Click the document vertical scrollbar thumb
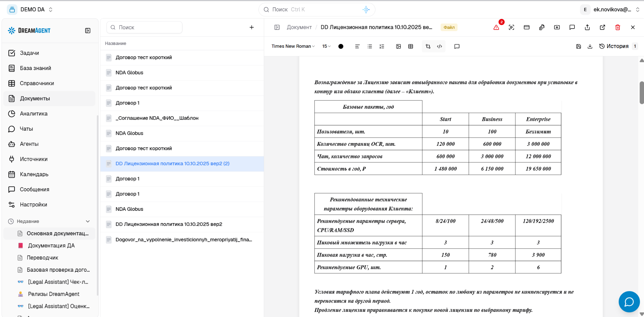Viewport: 644px width, 317px height. click(x=641, y=93)
